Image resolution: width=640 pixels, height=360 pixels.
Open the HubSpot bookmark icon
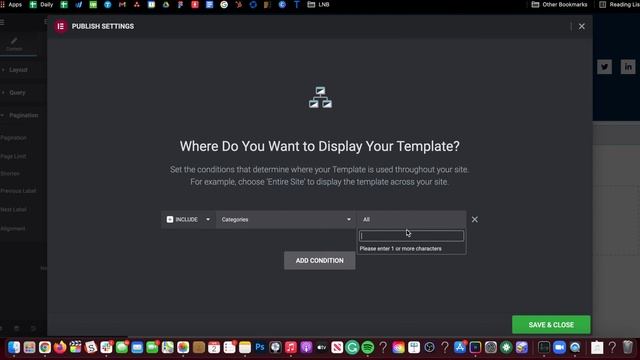tap(238, 4)
